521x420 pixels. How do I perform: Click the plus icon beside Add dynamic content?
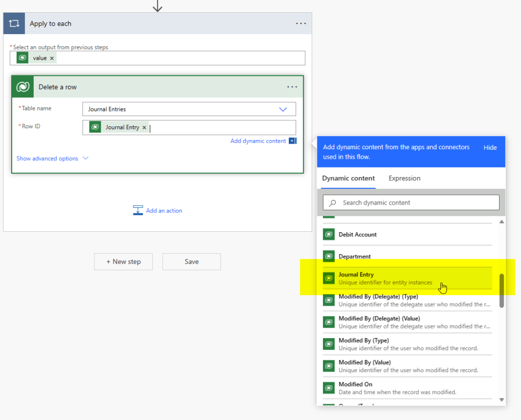pyautogui.click(x=292, y=141)
